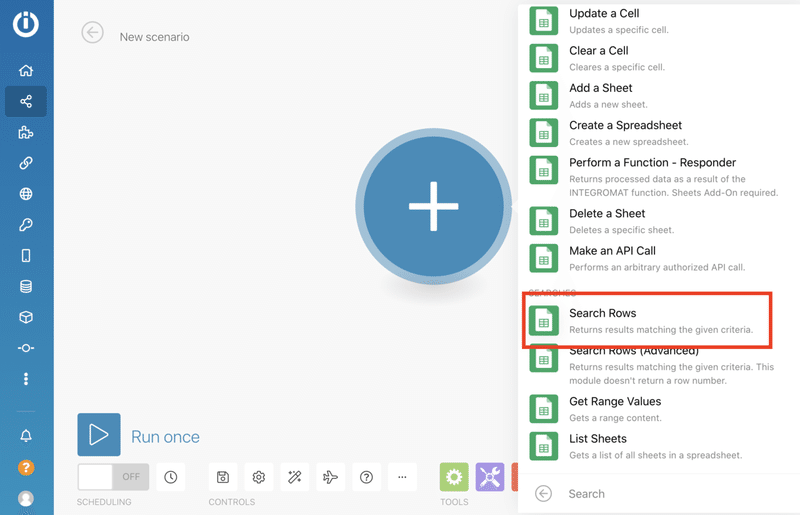Open more controls ellipsis button

(x=403, y=477)
